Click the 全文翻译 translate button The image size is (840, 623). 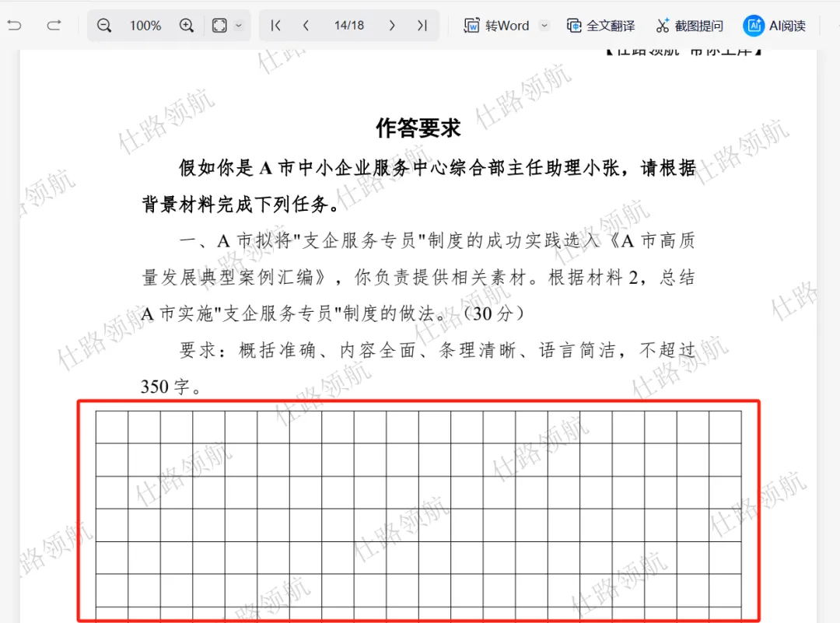point(600,25)
